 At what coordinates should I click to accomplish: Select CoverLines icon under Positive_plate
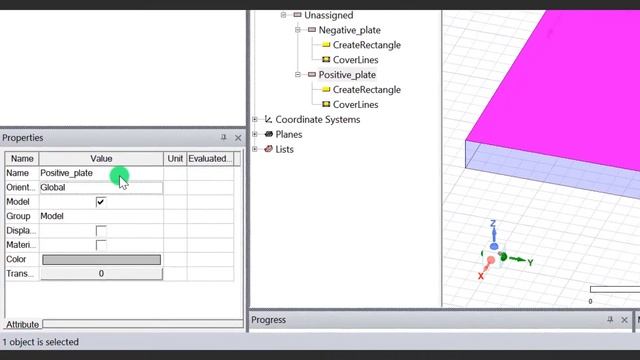pyautogui.click(x=326, y=104)
